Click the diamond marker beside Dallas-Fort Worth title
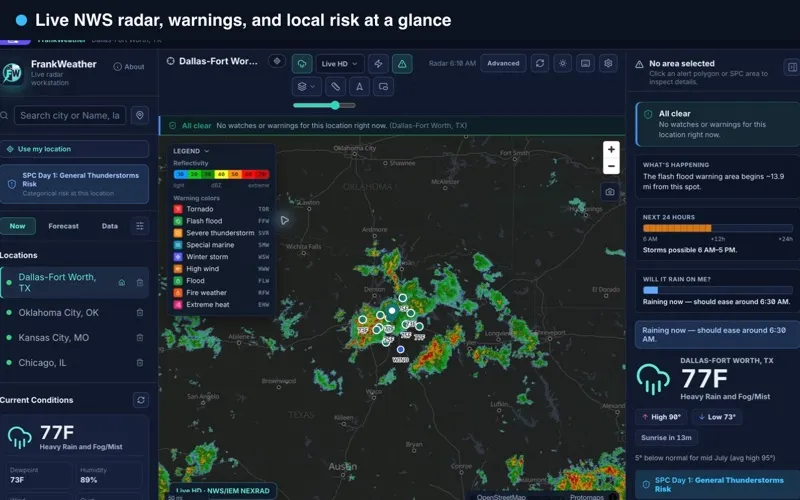 point(277,61)
